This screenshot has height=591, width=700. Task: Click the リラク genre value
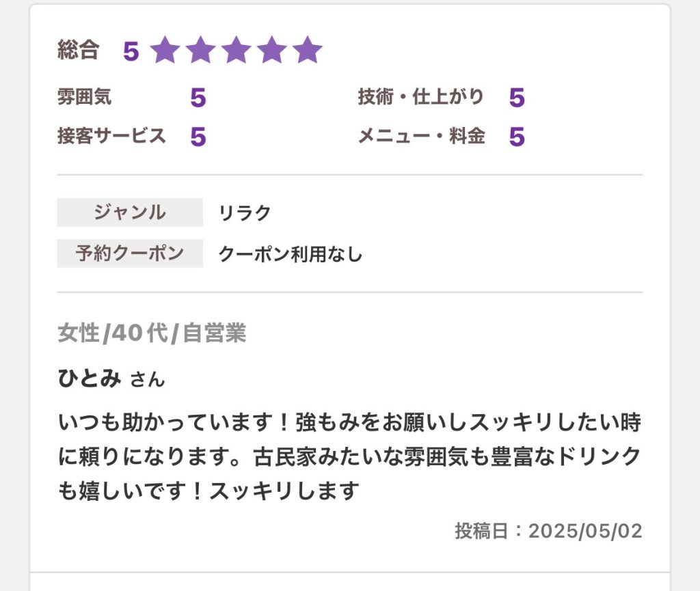click(x=245, y=212)
